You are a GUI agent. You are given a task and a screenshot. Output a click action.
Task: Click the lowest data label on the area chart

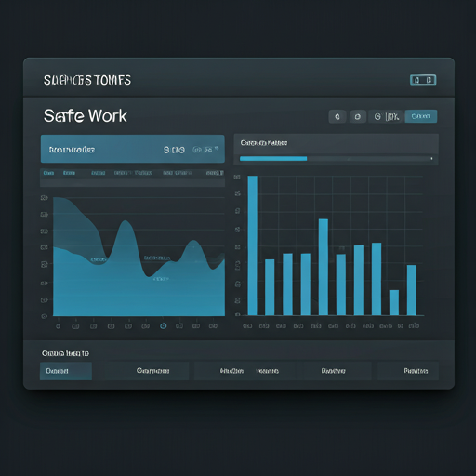click(161, 279)
